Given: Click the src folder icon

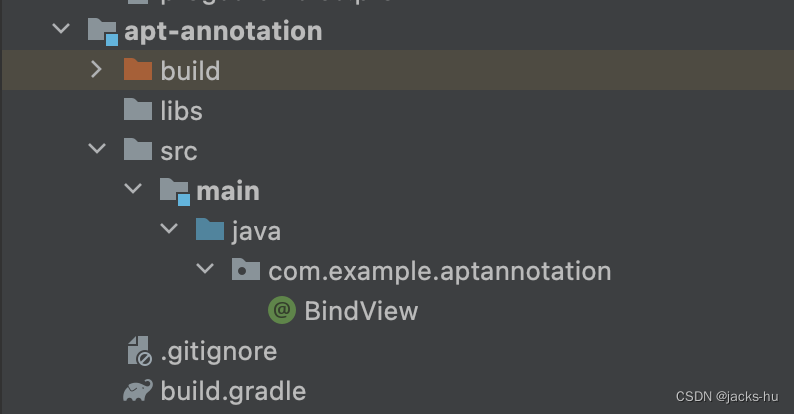Looking at the screenshot, I should click(x=138, y=150).
